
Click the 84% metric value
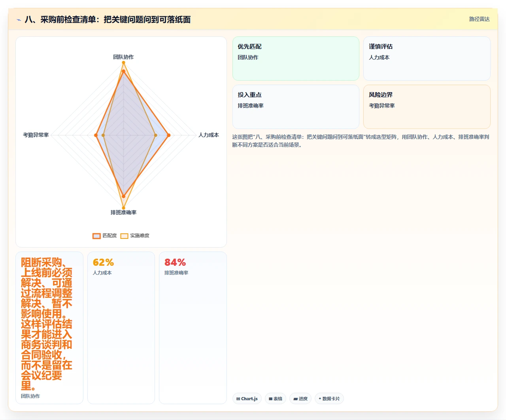coord(175,262)
